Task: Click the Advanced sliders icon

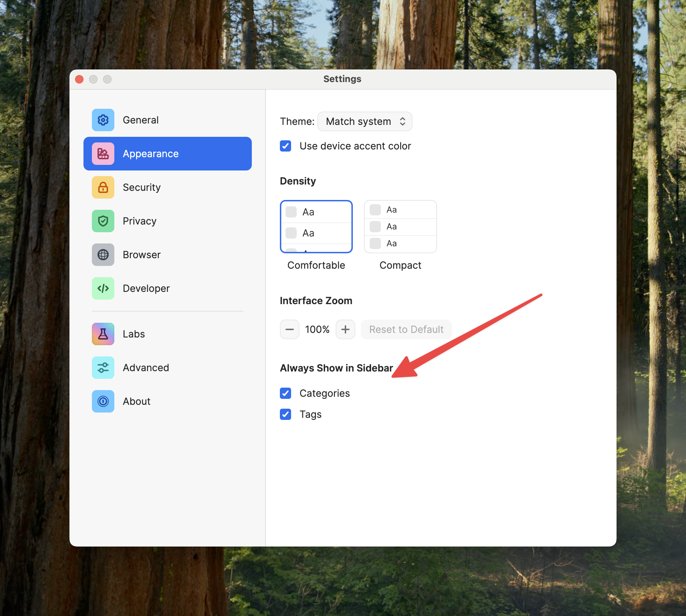Action: 103,368
